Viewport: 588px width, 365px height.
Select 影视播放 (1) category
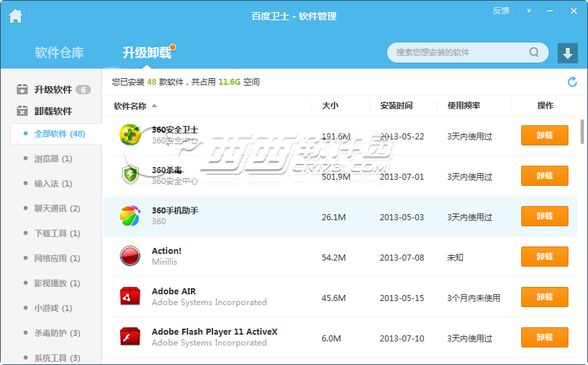pyautogui.click(x=57, y=284)
